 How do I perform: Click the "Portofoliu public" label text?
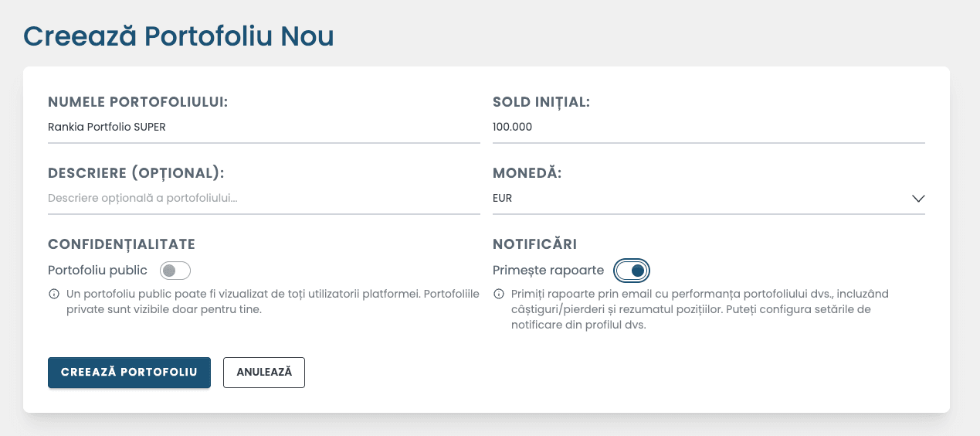click(97, 271)
